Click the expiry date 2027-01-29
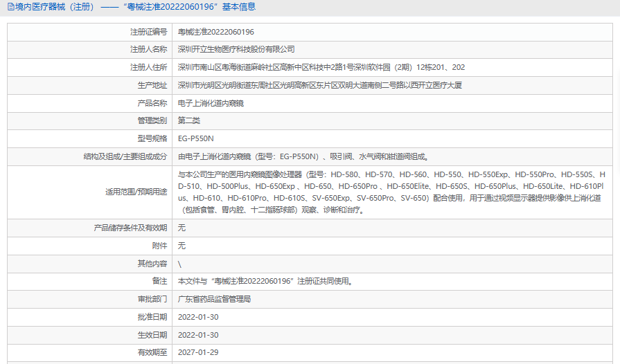 [198, 352]
